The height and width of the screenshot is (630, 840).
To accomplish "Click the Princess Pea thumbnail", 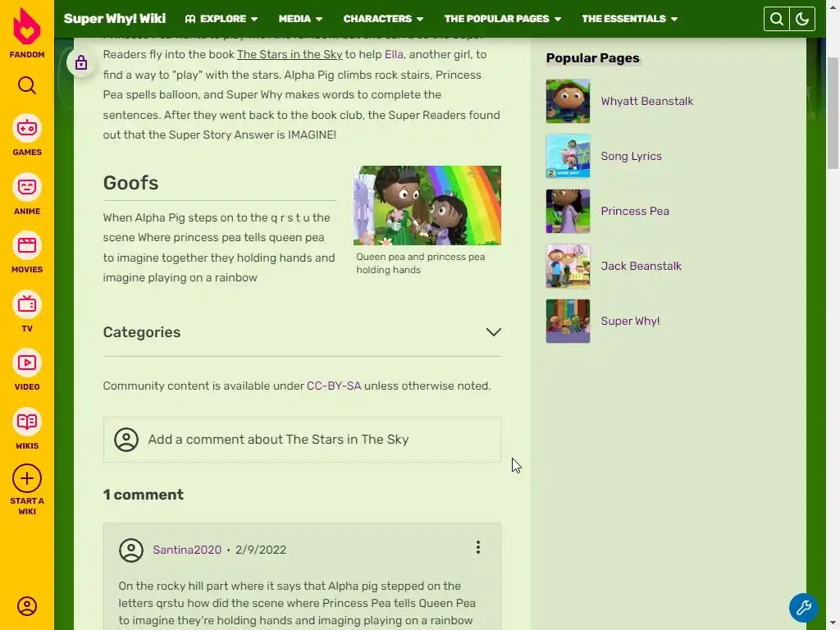I will coord(568,211).
